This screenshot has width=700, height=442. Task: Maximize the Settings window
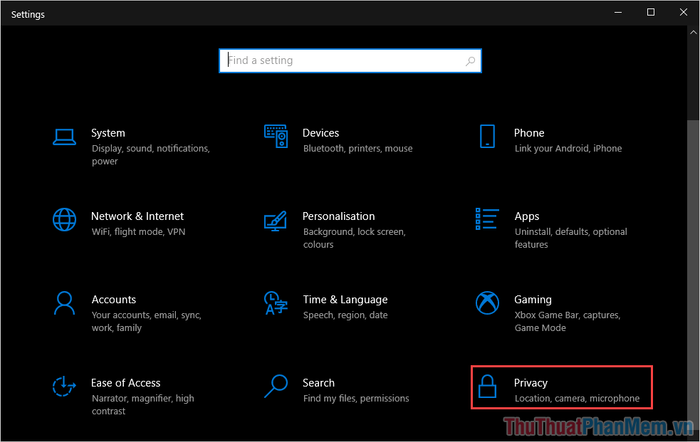point(651,13)
